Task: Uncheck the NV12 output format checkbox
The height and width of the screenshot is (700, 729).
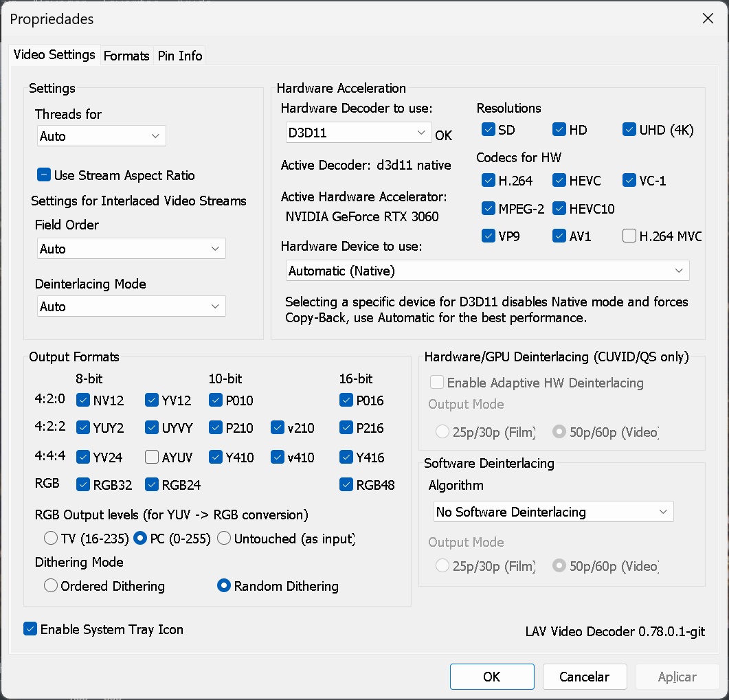Action: (83, 400)
